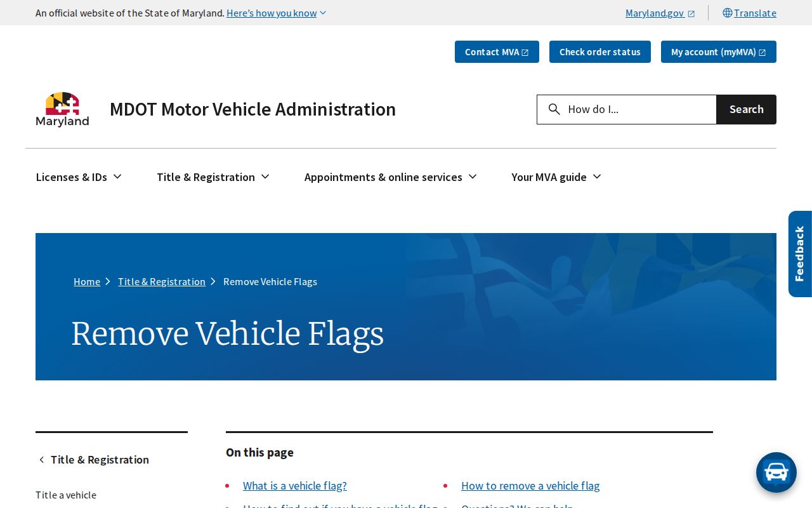This screenshot has height=508, width=812.
Task: Click Title & Registration breadcrumb link
Action: [x=162, y=281]
